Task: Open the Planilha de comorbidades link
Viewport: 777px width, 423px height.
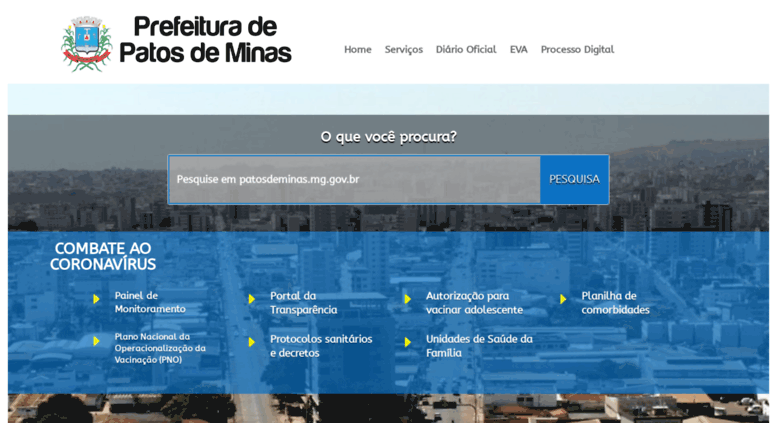Action: click(x=615, y=303)
